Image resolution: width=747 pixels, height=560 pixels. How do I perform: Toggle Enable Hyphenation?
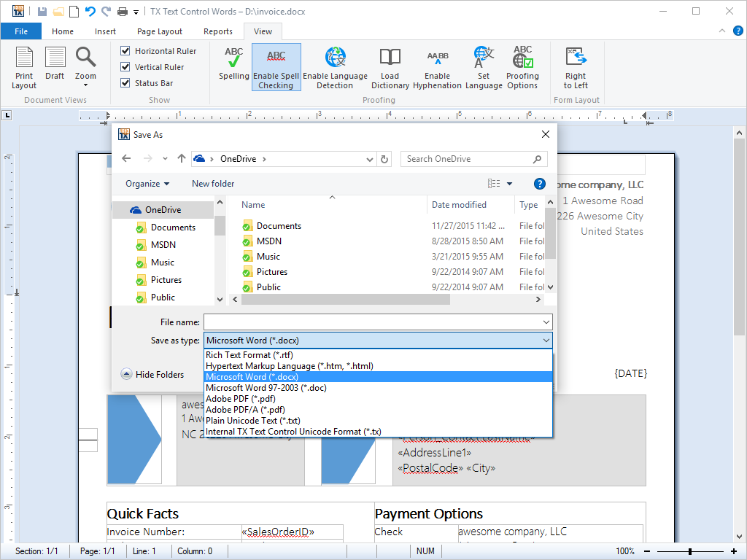tap(438, 68)
